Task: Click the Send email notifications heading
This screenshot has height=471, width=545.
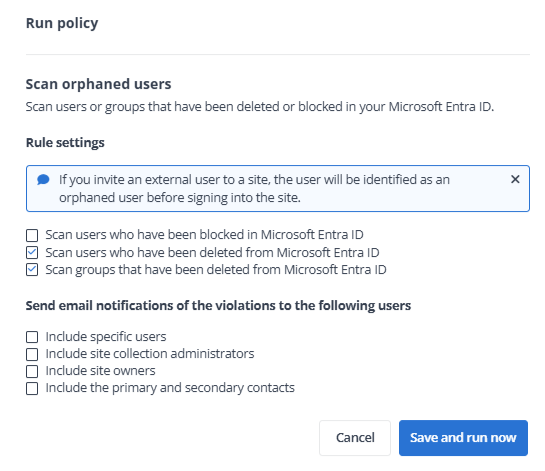Action: 218,306
